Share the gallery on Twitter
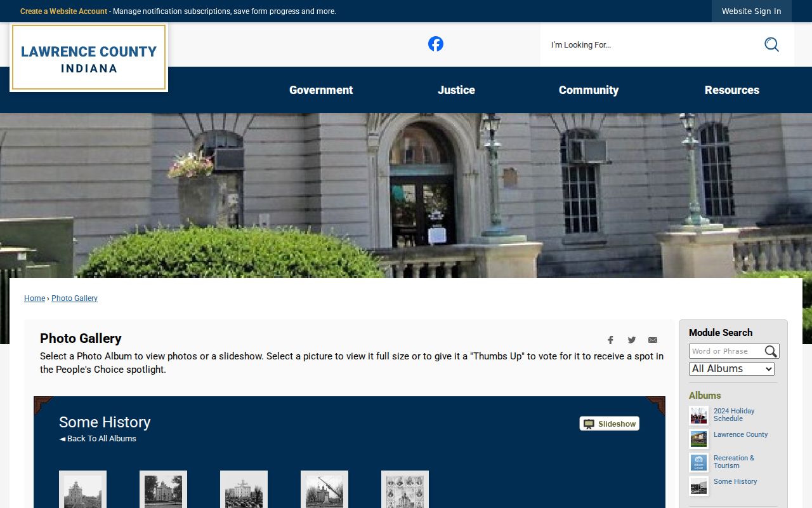The height and width of the screenshot is (508, 812). point(632,340)
